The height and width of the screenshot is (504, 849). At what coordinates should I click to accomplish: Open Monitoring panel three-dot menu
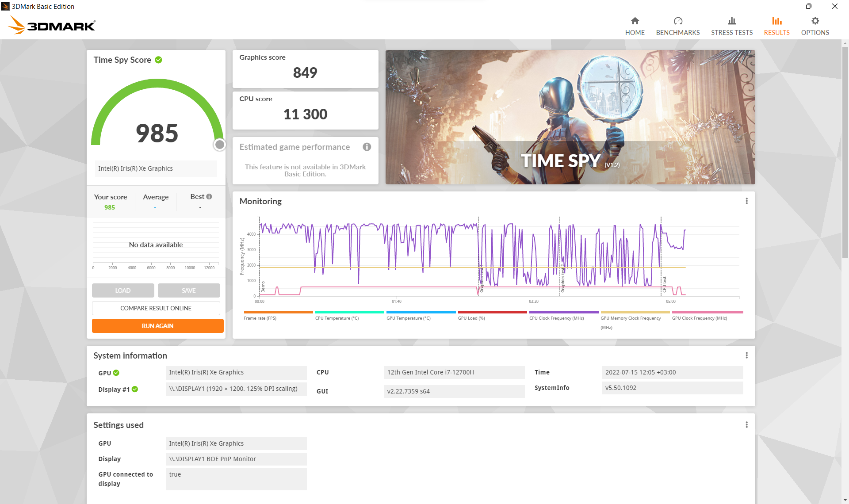(x=746, y=201)
